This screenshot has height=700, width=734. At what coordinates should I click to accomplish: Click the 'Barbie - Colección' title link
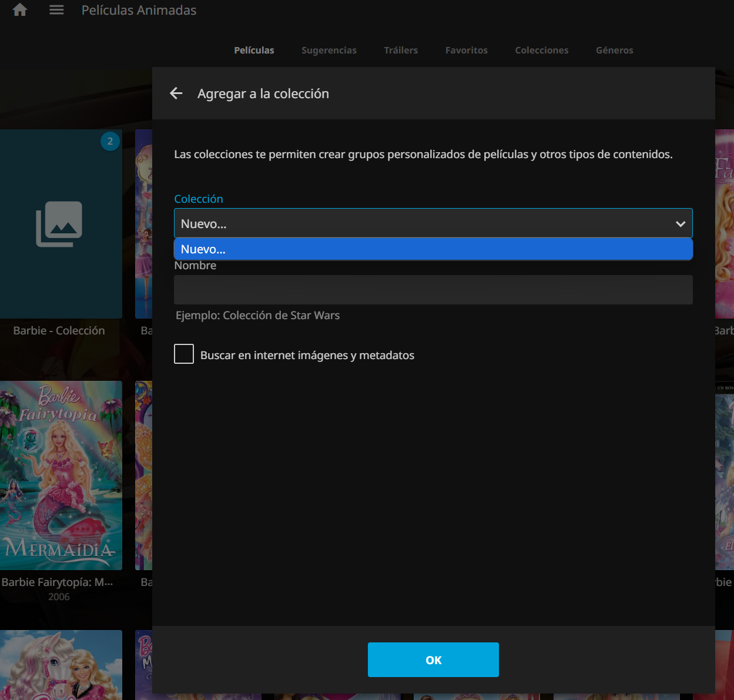(59, 330)
